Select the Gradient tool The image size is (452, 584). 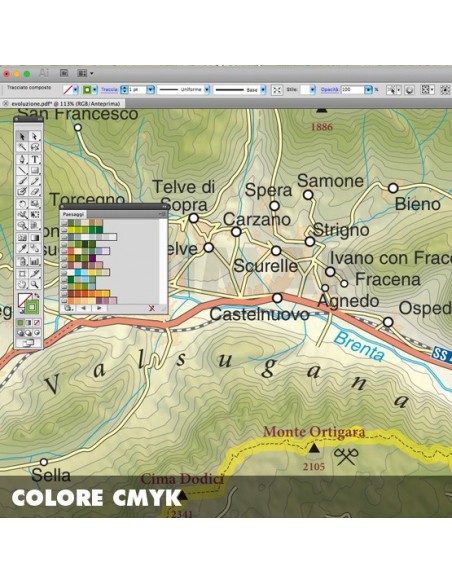pos(34,237)
